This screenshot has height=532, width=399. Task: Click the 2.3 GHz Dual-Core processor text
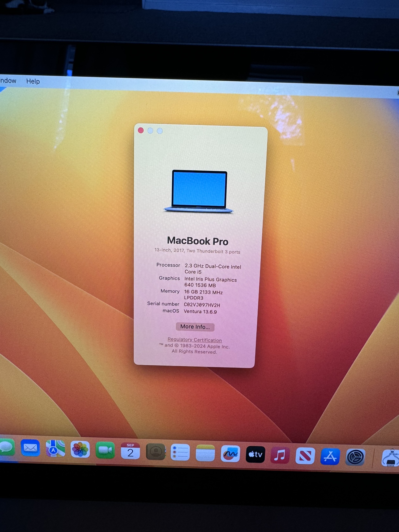(x=212, y=269)
